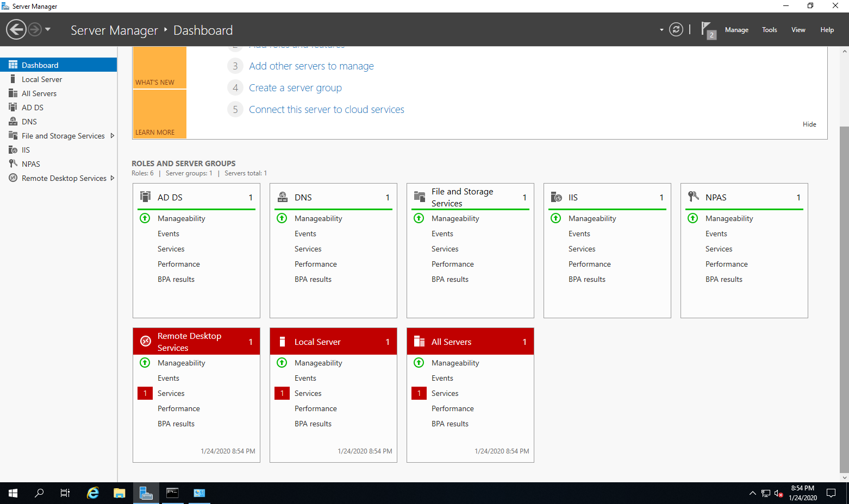
Task: Open navigation history dropdown arrow
Action: coord(48,29)
